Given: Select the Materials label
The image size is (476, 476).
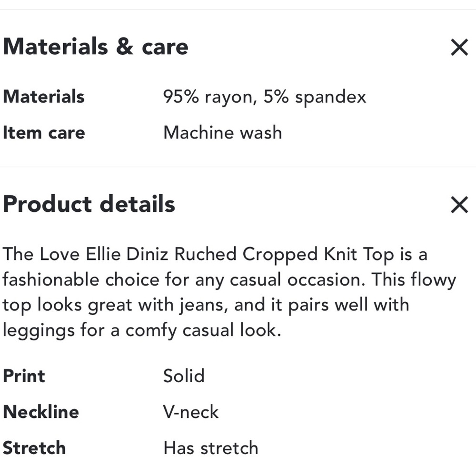Looking at the screenshot, I should pos(44,97).
